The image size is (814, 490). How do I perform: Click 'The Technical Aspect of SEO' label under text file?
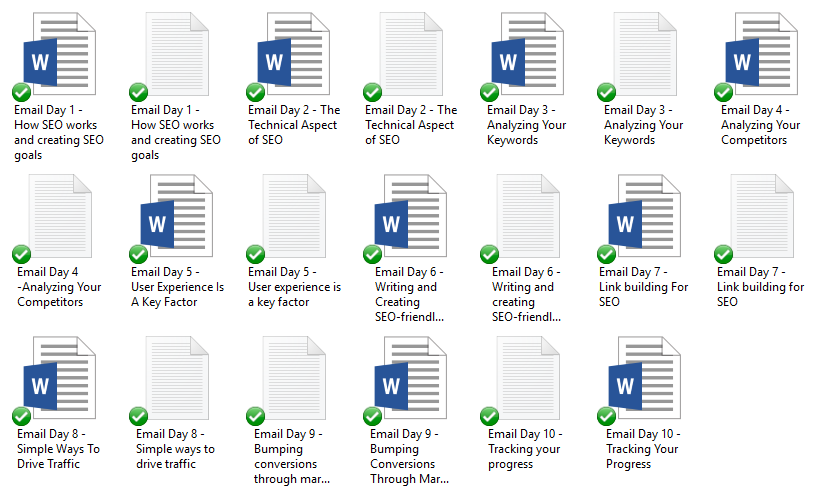(x=411, y=125)
